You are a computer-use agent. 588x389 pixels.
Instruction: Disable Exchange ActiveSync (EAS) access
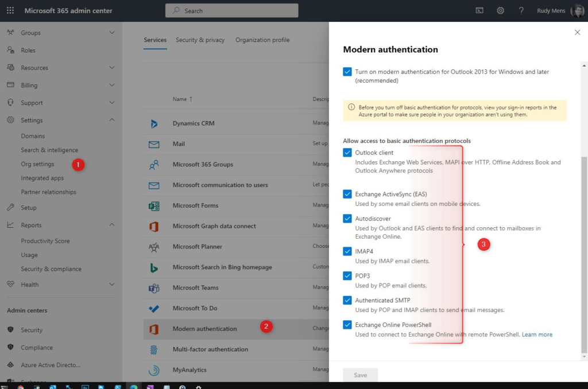click(x=347, y=194)
